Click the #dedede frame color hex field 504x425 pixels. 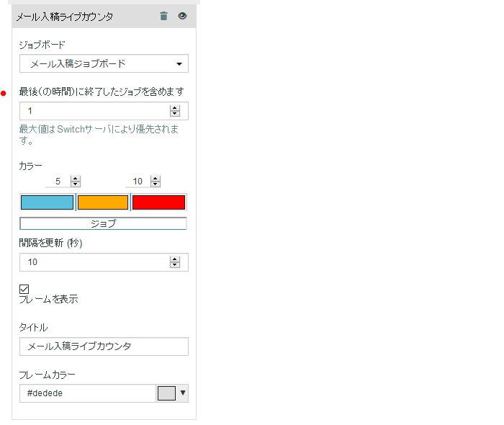pos(87,393)
